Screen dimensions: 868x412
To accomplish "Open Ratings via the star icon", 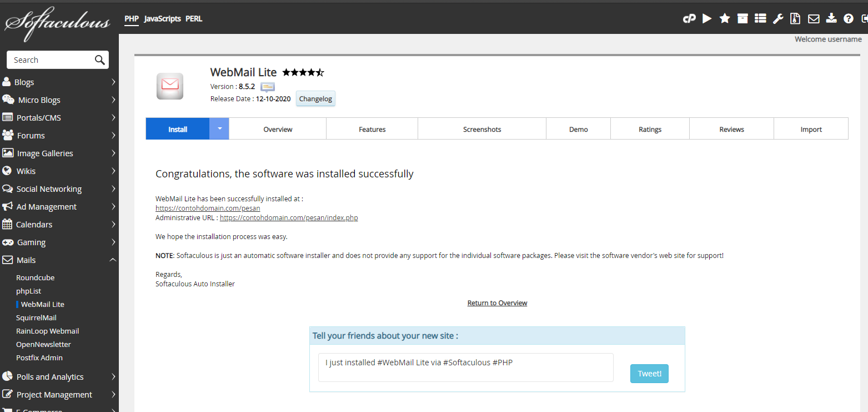I will tap(724, 18).
